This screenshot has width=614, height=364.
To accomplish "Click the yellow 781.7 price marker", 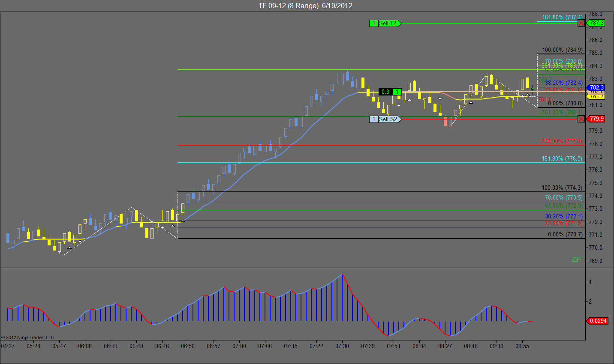I will click(x=596, y=97).
